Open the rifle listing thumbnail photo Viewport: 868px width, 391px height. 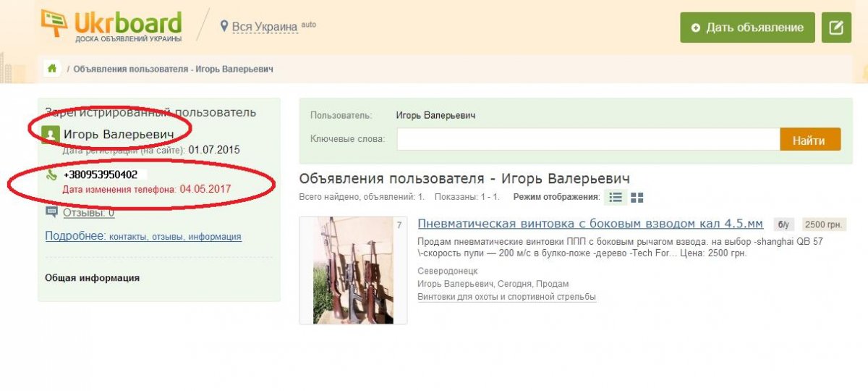click(x=353, y=270)
